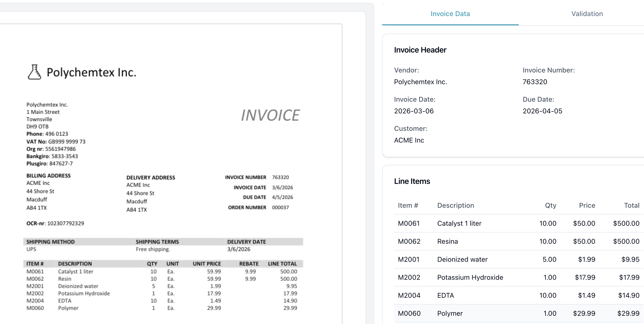Click the Polychemtex Inc. company title in document
Image resolution: width=644 pixels, height=324 pixels.
coord(91,72)
